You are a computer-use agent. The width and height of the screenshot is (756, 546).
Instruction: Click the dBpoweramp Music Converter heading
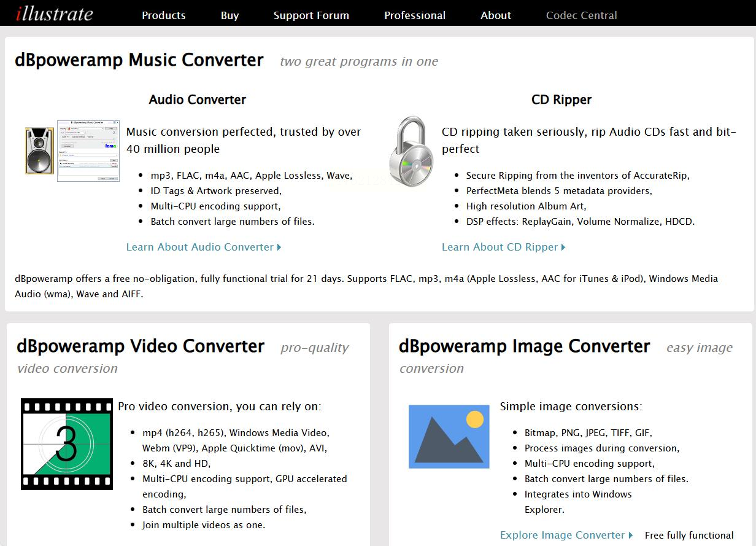pos(139,60)
